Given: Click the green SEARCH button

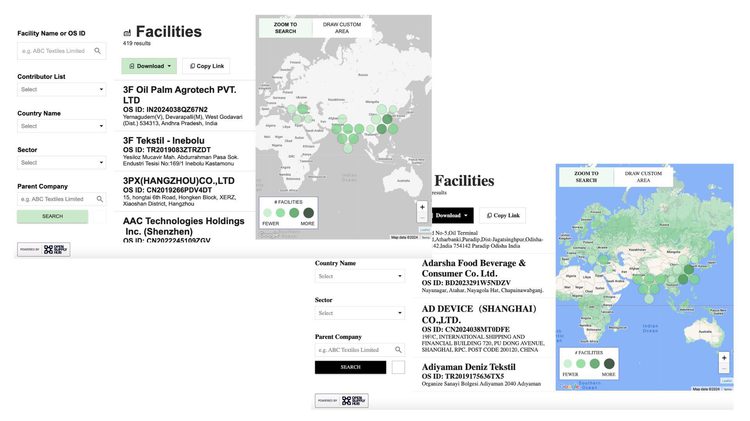Looking at the screenshot, I should coord(53,216).
